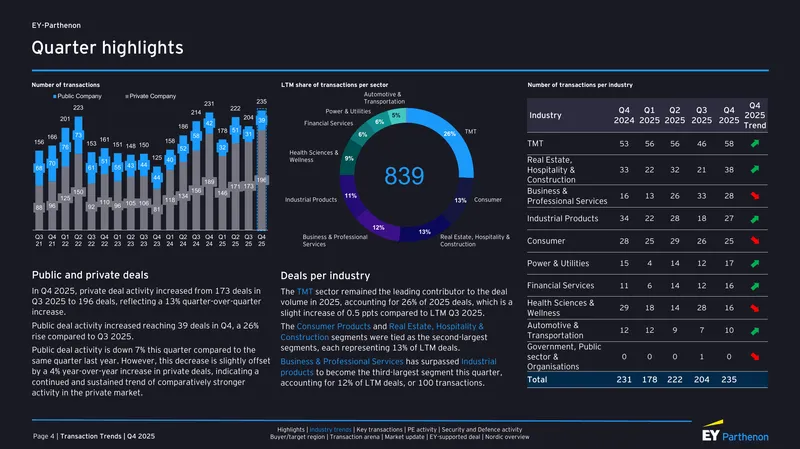Open the Market update footer link

tap(405, 437)
